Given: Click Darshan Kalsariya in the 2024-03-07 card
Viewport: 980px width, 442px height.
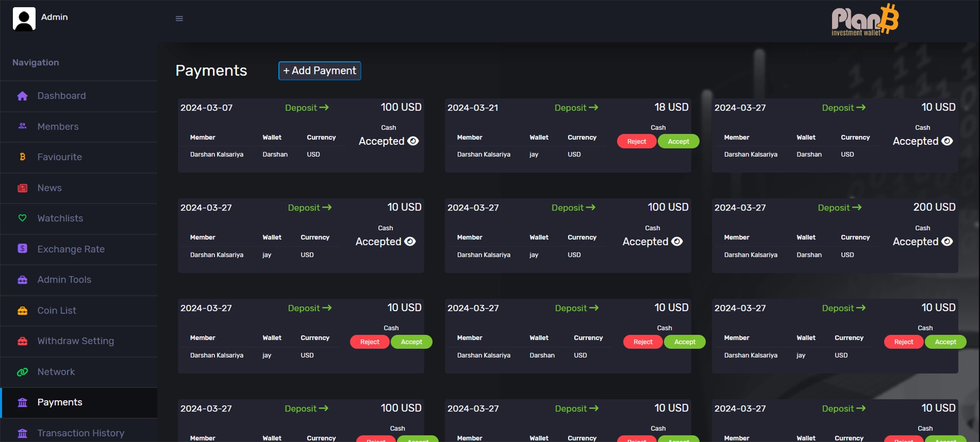Looking at the screenshot, I should click(x=216, y=154).
